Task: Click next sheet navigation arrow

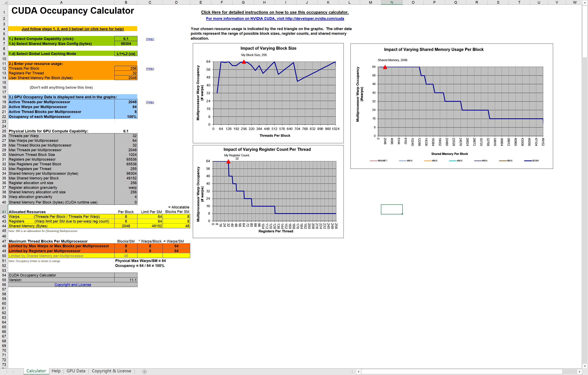Action: click(x=13, y=372)
